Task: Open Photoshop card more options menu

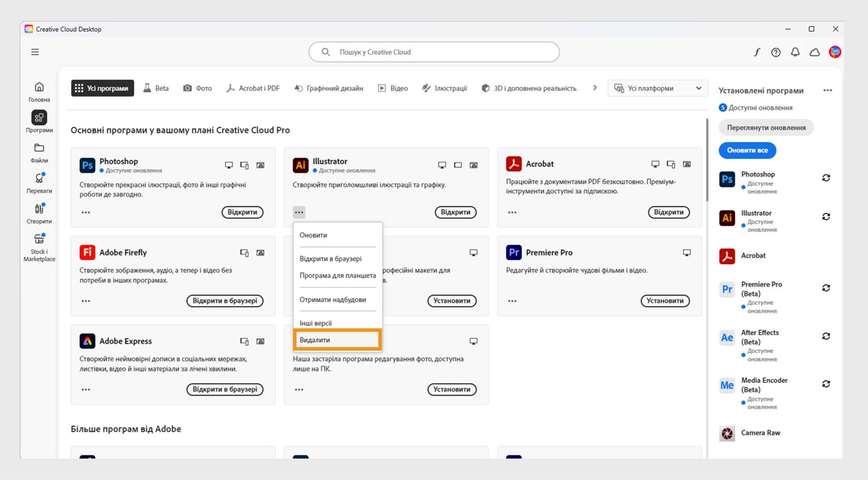Action: (x=86, y=212)
